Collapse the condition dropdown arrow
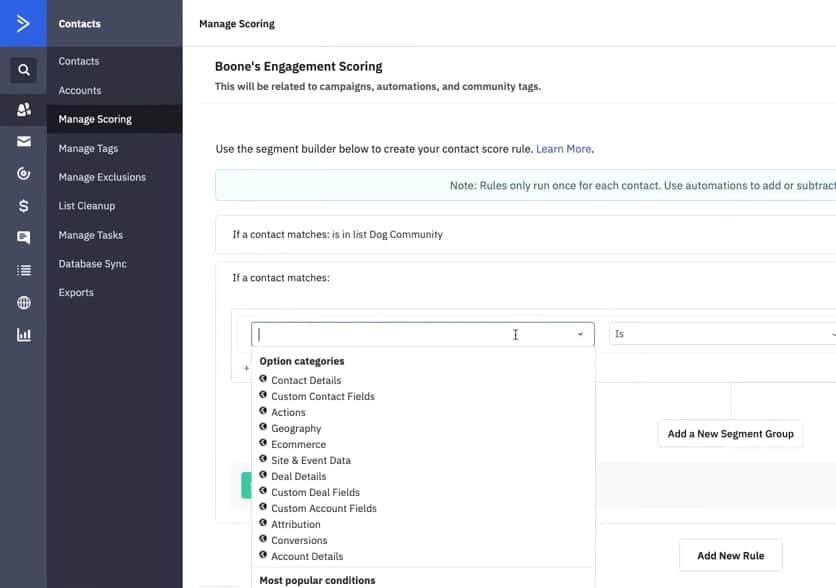 click(x=580, y=334)
